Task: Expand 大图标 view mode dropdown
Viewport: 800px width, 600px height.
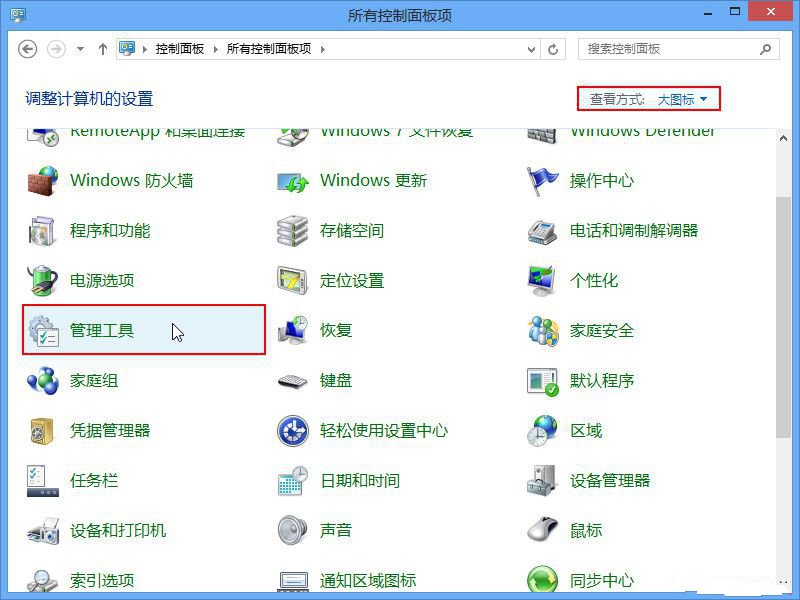Action: pyautogui.click(x=682, y=99)
